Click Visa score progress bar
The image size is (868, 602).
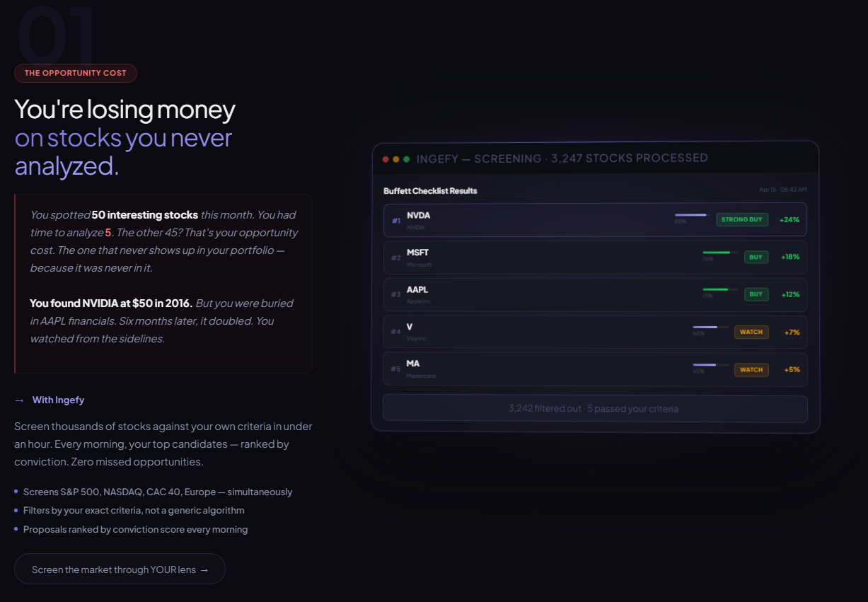coord(710,327)
